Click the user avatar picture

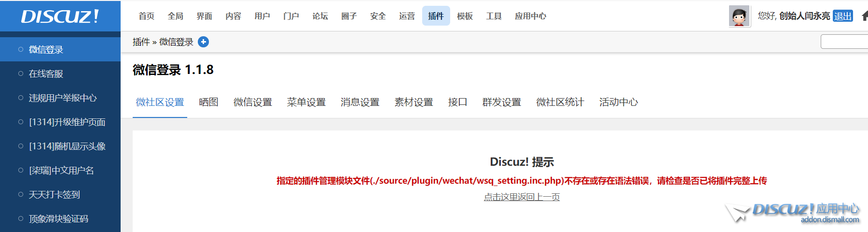click(x=739, y=16)
